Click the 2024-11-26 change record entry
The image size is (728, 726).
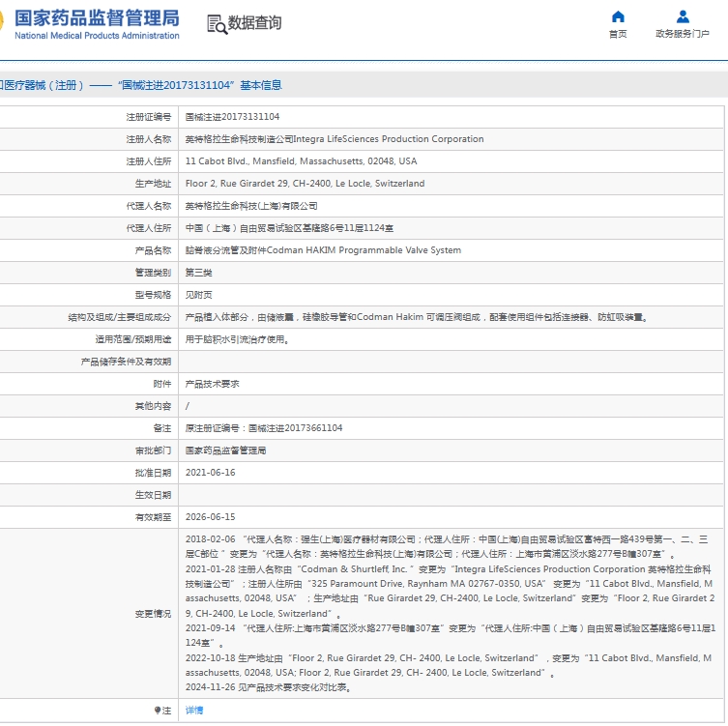269,687
